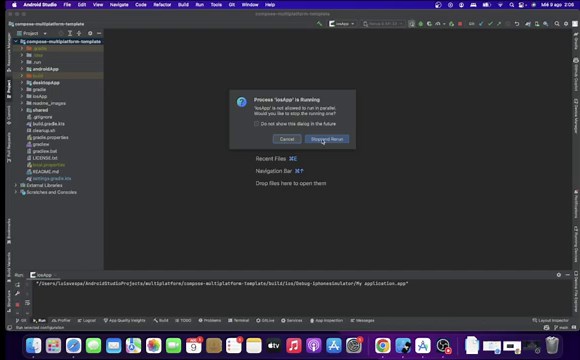The height and width of the screenshot is (360, 580).
Task: Open the Resource Manager side tab
Action: click(x=9, y=52)
